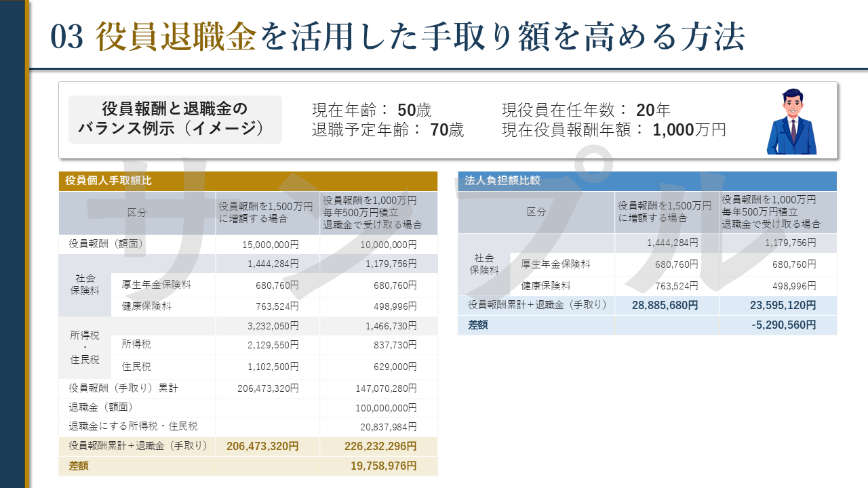Select the 100,000,000円 retirement amount cell
Image resolution: width=868 pixels, height=488 pixels.
click(x=385, y=408)
